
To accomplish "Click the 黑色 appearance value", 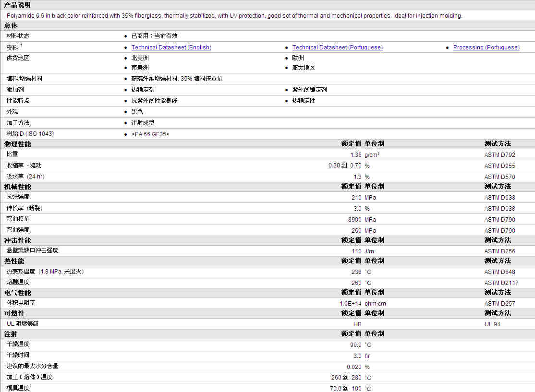I will (x=137, y=112).
